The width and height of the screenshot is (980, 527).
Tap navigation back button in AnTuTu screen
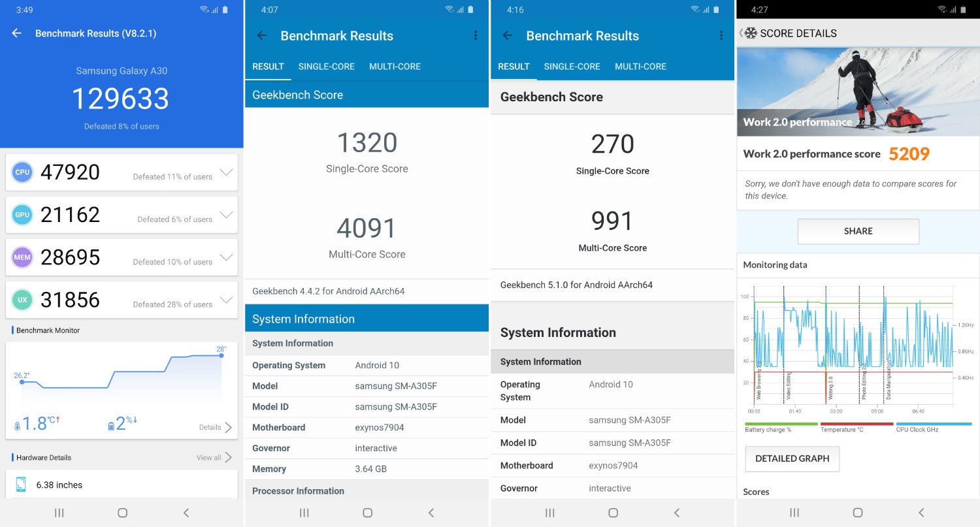pos(186,513)
